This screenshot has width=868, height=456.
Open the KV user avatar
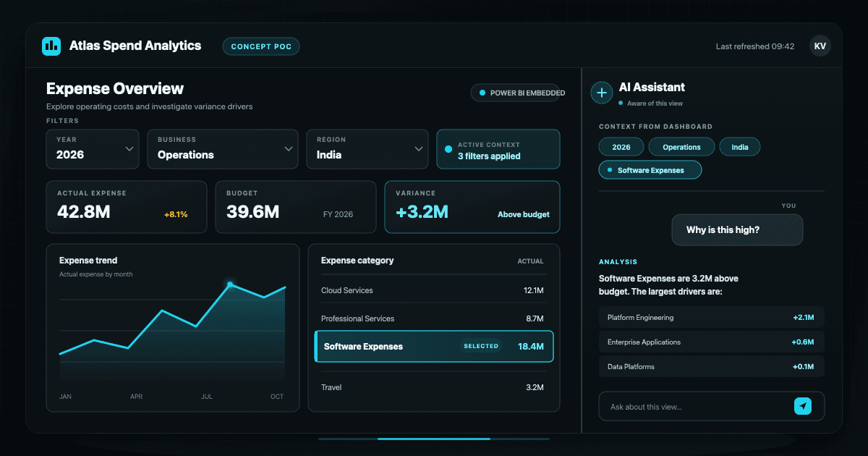[x=820, y=46]
